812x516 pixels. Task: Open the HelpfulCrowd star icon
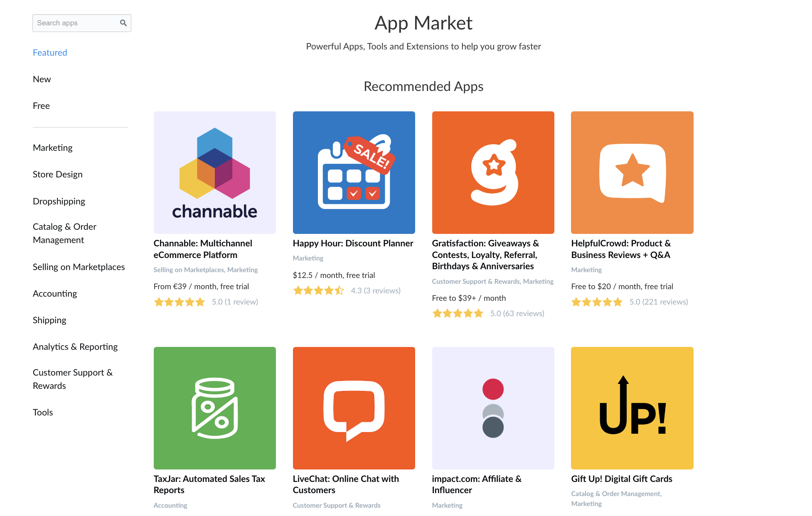point(632,172)
